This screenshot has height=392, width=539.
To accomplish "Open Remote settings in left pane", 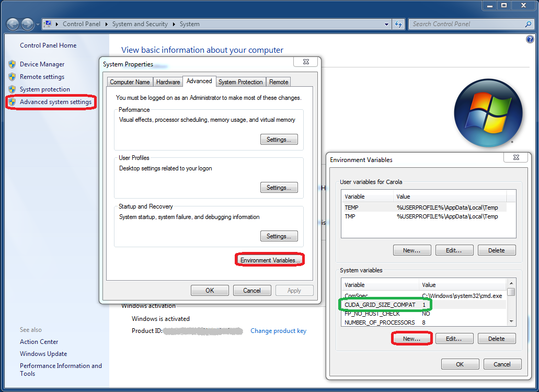I will pyautogui.click(x=42, y=77).
